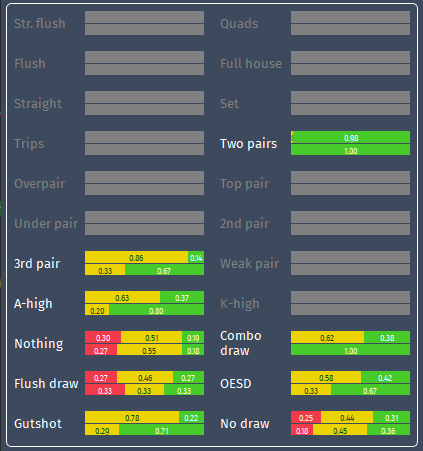Click the Flush draw label
The height and width of the screenshot is (451, 423).
[46, 383]
